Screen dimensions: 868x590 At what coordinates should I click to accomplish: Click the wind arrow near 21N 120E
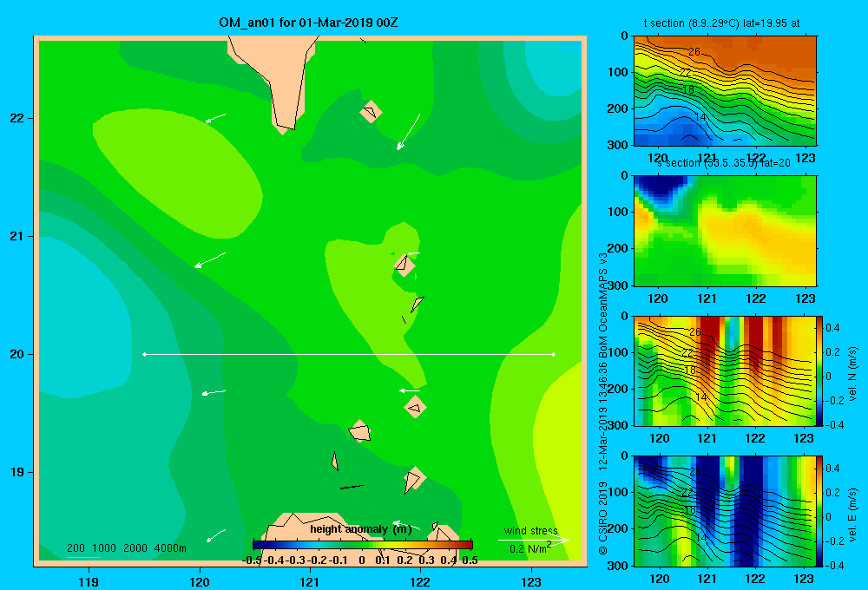point(210,260)
